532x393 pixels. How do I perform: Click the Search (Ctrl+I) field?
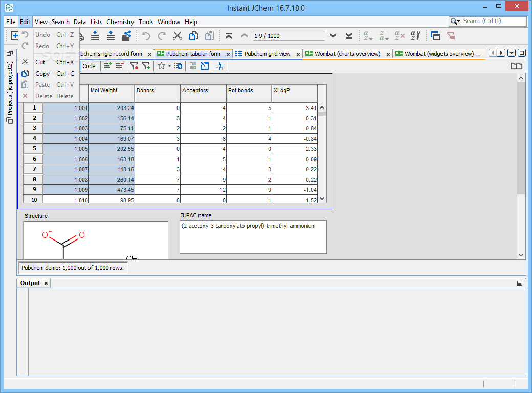point(494,21)
